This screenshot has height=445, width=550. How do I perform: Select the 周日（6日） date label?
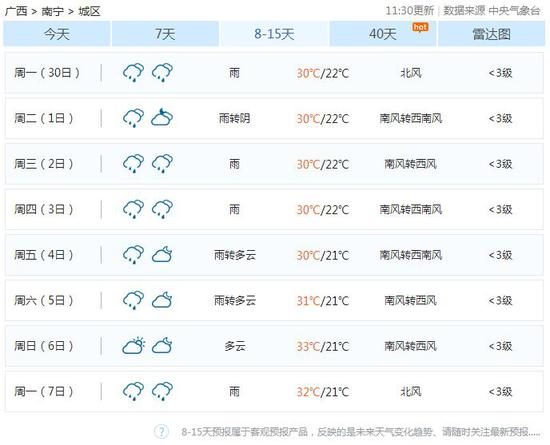pos(44,346)
